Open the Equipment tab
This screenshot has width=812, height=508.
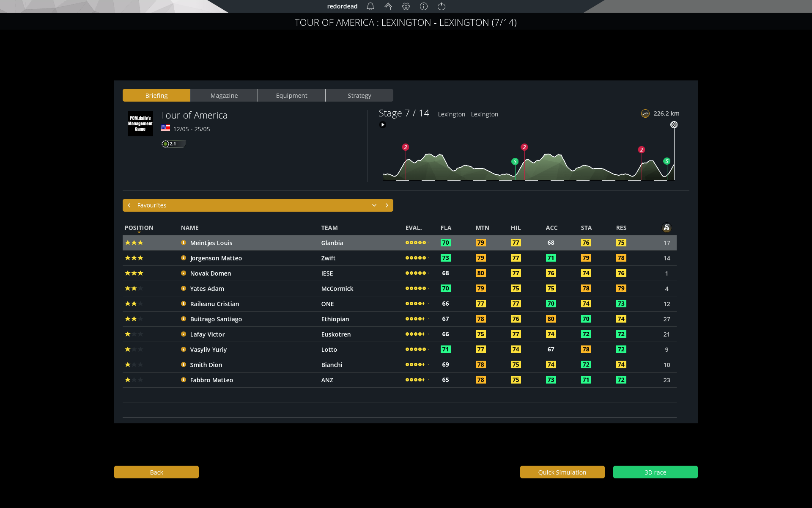point(291,95)
